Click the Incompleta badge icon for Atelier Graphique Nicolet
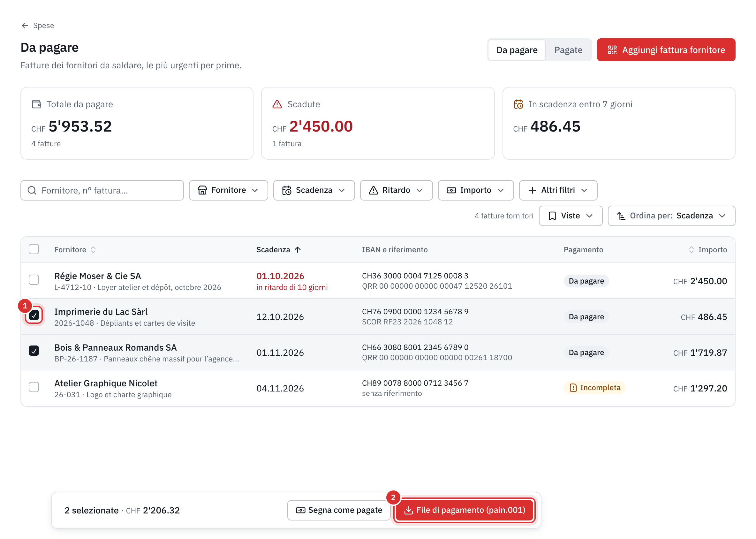This screenshot has height=539, width=756. click(x=573, y=388)
